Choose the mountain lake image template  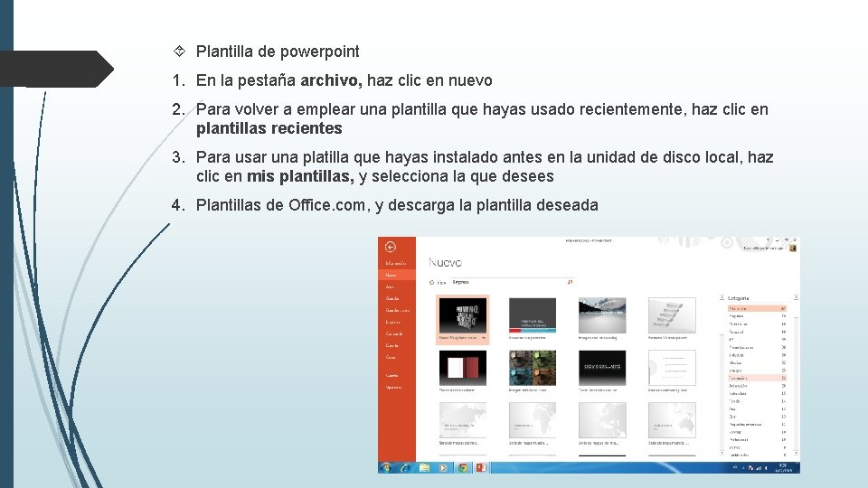click(602, 314)
